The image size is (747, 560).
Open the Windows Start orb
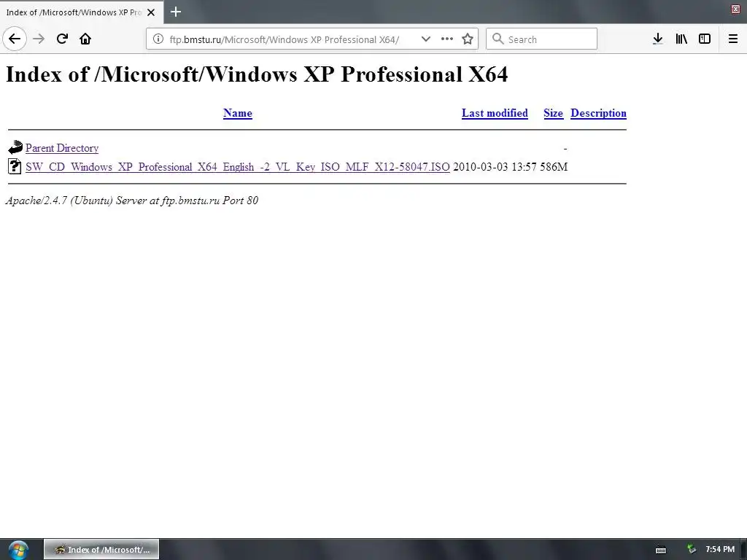pyautogui.click(x=18, y=550)
